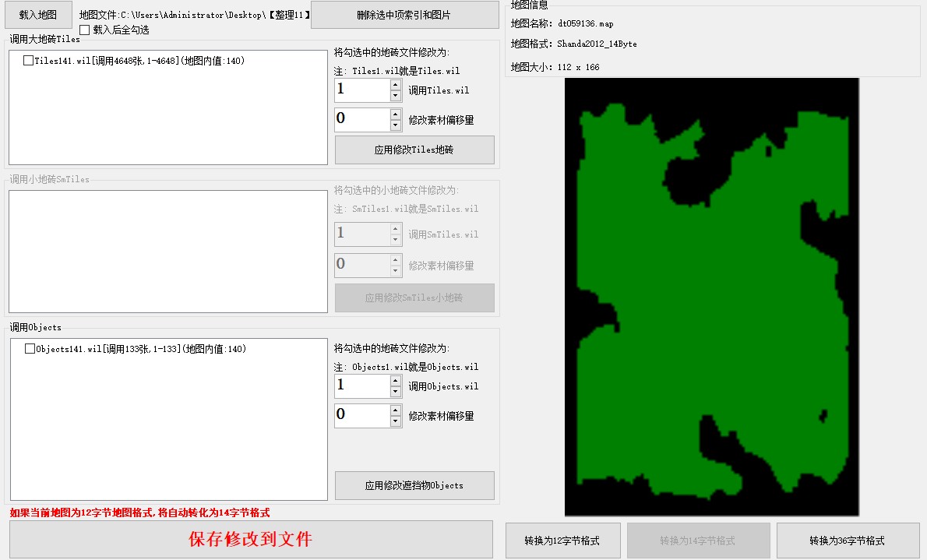The image size is (927, 560).
Task: Increase the 调用Tiles.wil spinner value
Action: [396, 84]
